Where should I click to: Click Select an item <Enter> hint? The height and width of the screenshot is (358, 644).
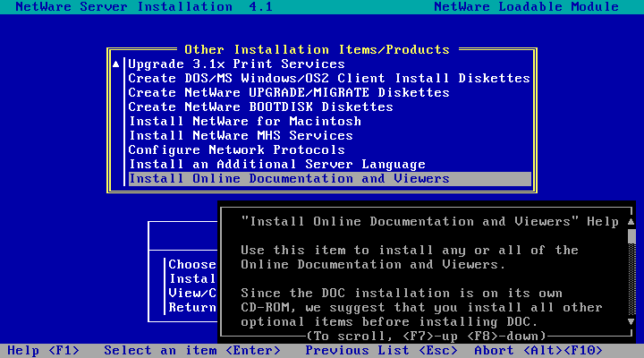pyautogui.click(x=192, y=351)
